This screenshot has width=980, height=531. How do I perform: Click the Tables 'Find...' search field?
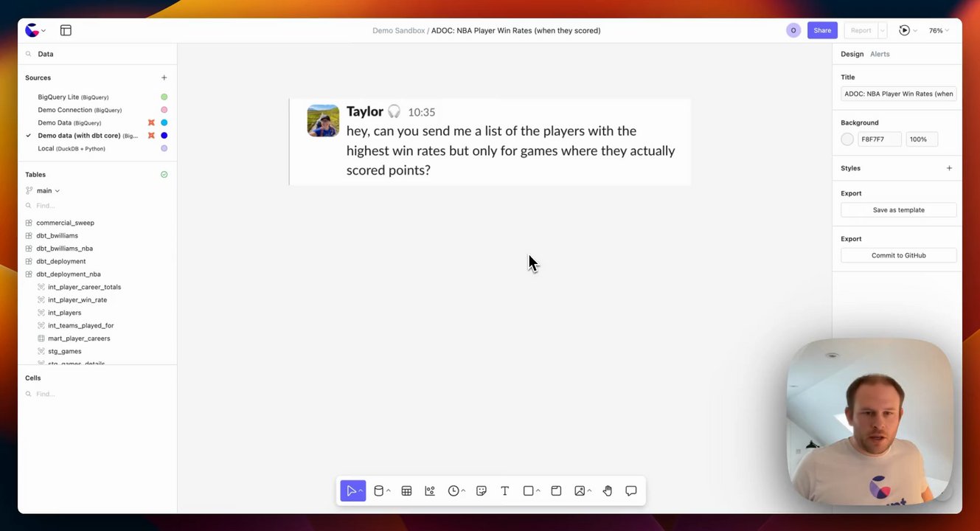tap(97, 206)
